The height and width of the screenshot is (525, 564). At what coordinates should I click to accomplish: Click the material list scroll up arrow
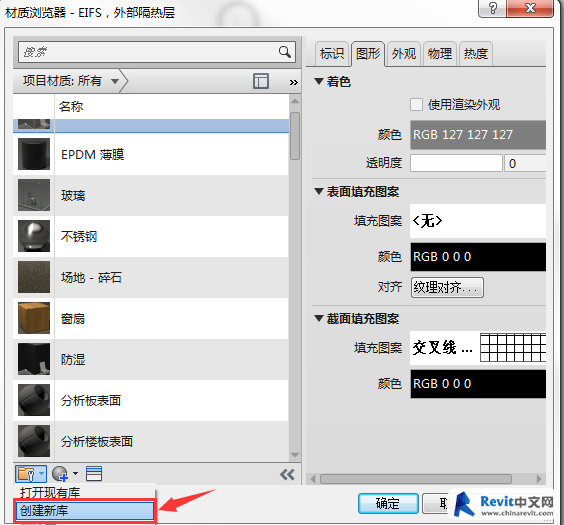pos(295,101)
